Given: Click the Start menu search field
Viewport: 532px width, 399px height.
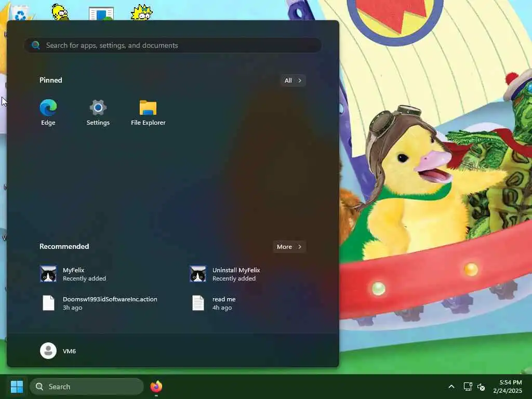Looking at the screenshot, I should tap(172, 45).
